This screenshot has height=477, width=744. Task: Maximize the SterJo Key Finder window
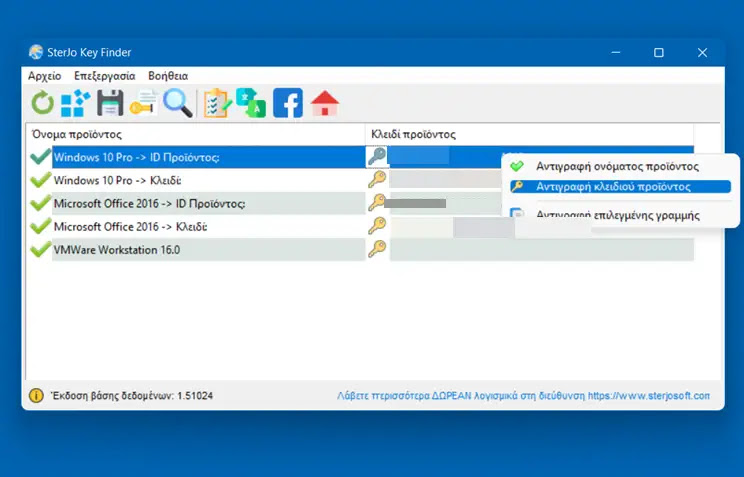pos(659,52)
